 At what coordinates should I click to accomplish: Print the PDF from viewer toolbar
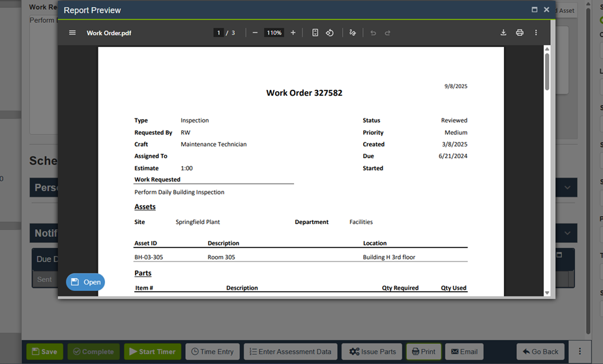tap(520, 33)
